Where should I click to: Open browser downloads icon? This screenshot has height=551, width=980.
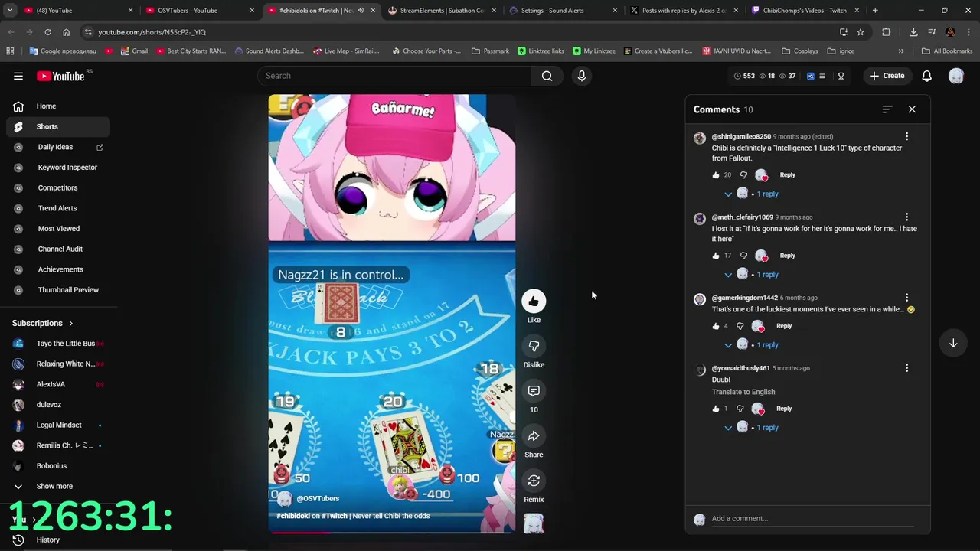click(x=913, y=32)
